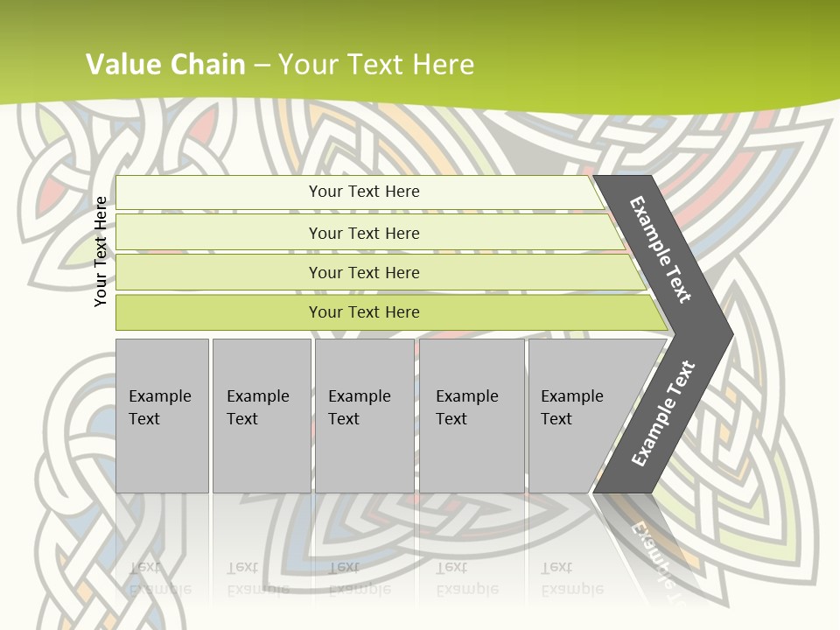Select the bottom darkest green text bar
The width and height of the screenshot is (840, 630).
(364, 312)
